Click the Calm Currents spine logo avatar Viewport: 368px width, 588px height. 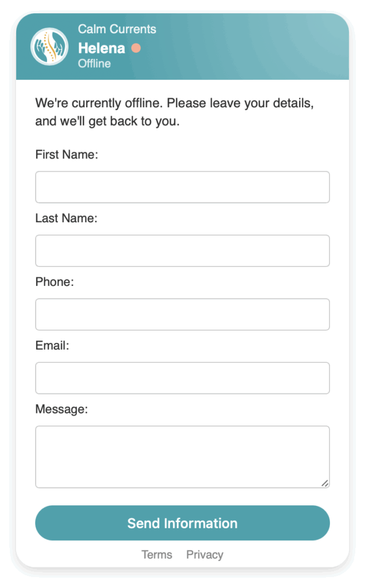[x=49, y=47]
